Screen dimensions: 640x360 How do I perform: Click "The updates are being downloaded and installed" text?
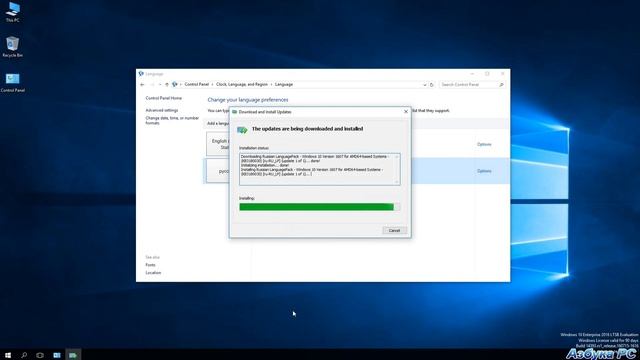click(307, 129)
